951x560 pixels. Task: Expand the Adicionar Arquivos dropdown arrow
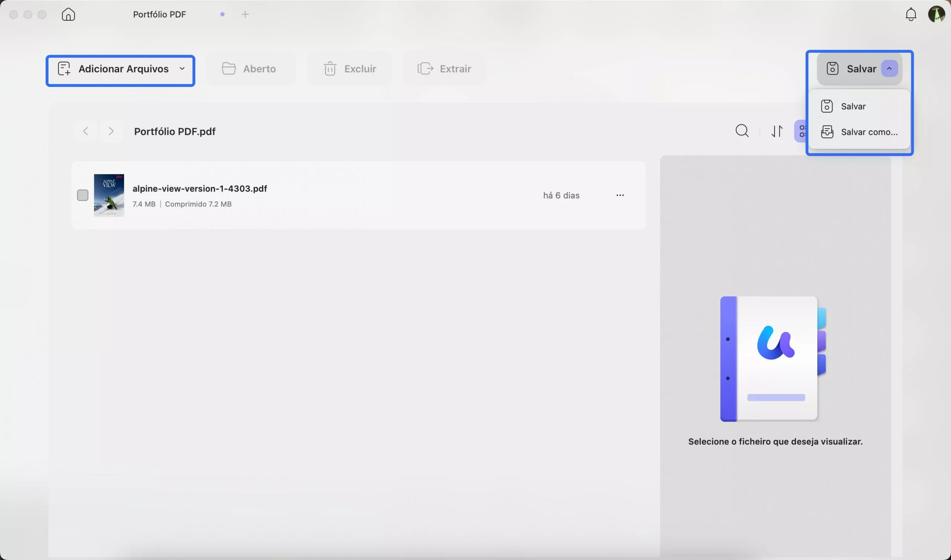click(x=182, y=69)
